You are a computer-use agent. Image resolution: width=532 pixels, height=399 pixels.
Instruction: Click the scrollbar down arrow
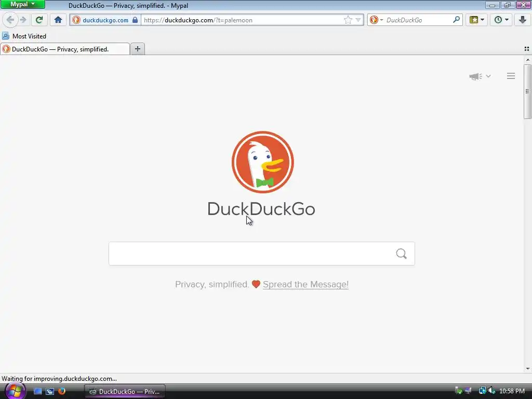point(528,369)
